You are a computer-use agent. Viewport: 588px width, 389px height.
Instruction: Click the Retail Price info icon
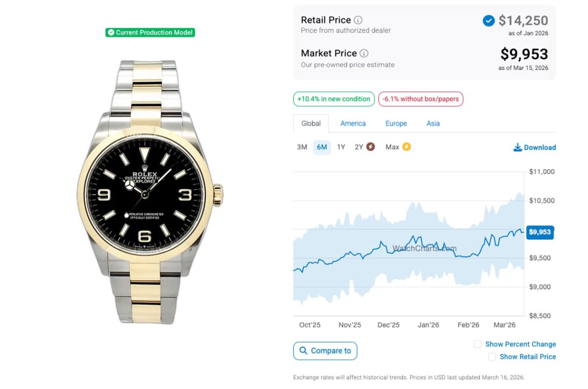[x=358, y=20]
